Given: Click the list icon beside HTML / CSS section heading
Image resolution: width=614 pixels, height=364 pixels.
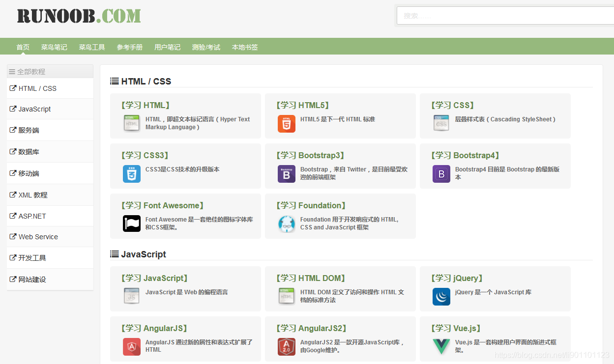Looking at the screenshot, I should coord(114,82).
